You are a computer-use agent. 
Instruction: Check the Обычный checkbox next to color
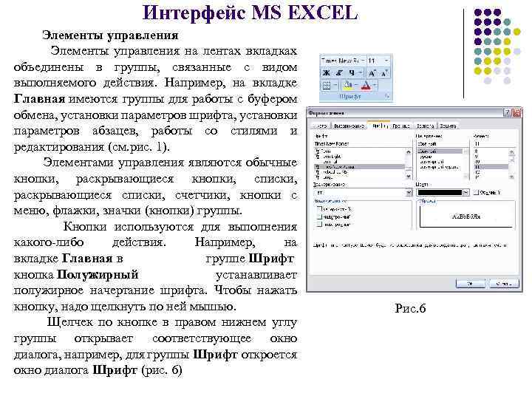pos(476,192)
